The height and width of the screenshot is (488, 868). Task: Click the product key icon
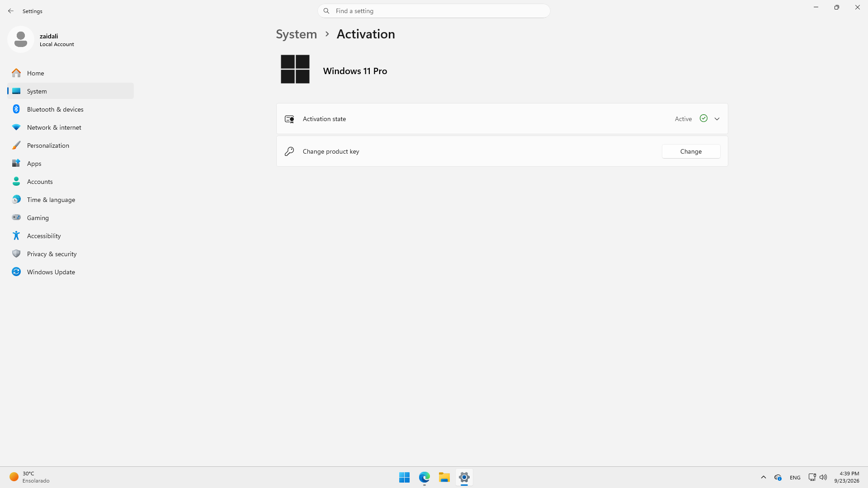tap(289, 151)
